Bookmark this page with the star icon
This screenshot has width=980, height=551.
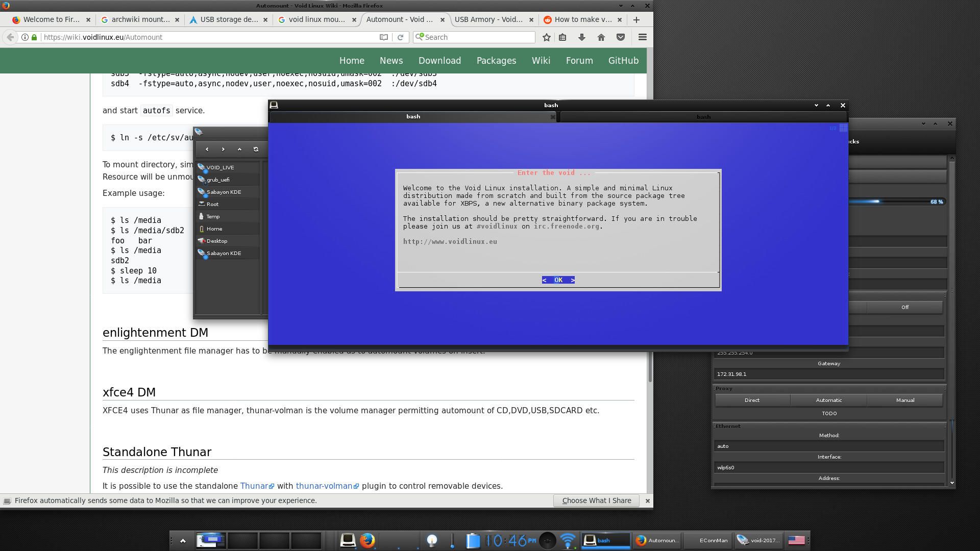547,37
